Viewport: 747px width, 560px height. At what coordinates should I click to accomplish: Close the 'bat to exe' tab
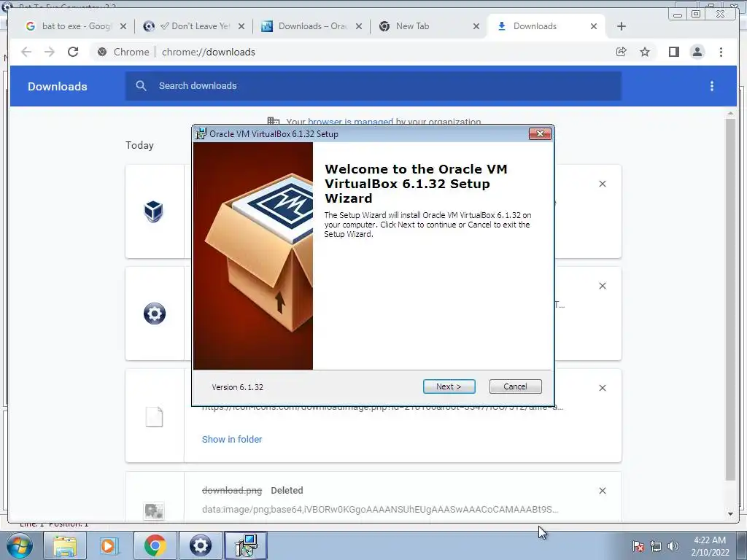123,26
